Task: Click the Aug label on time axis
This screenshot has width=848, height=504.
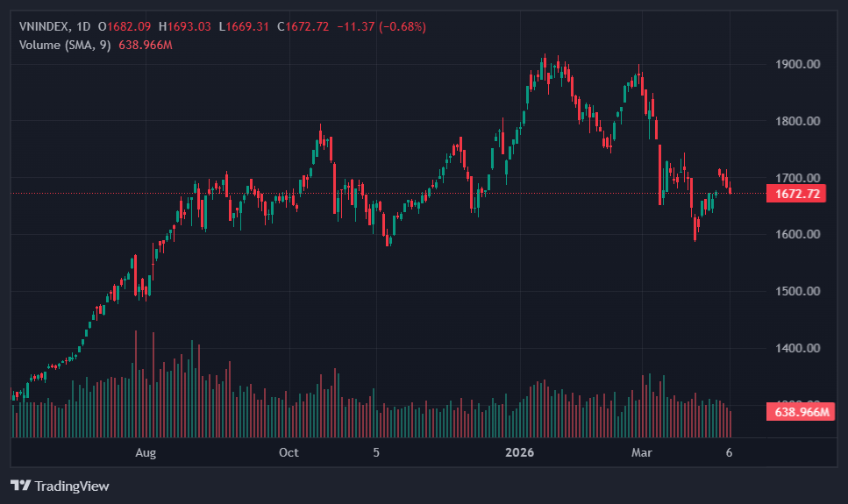Action: [x=146, y=452]
